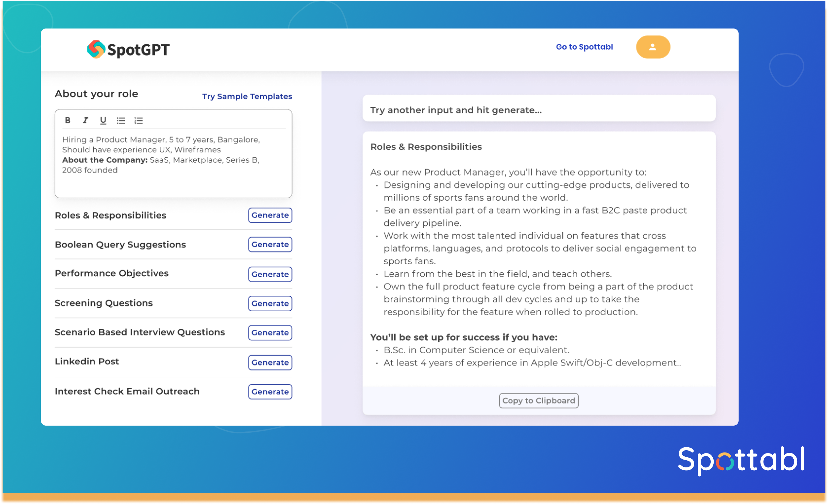Click the 'Linkedin Post' row label
The width and height of the screenshot is (828, 504).
coord(87,361)
